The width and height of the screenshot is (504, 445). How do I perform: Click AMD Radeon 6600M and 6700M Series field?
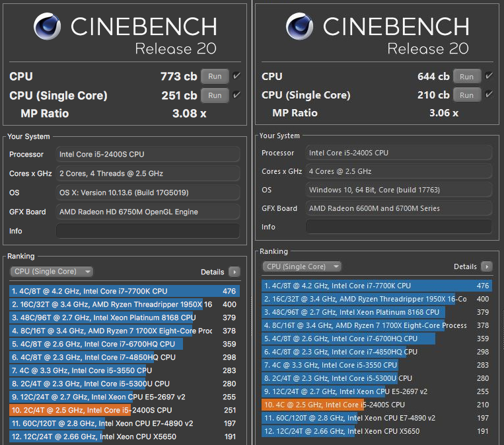(398, 208)
